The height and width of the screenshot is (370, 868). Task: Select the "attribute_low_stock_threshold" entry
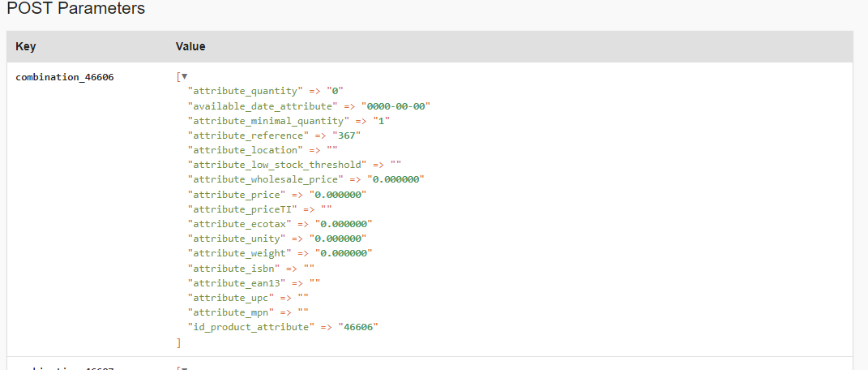tap(277, 165)
